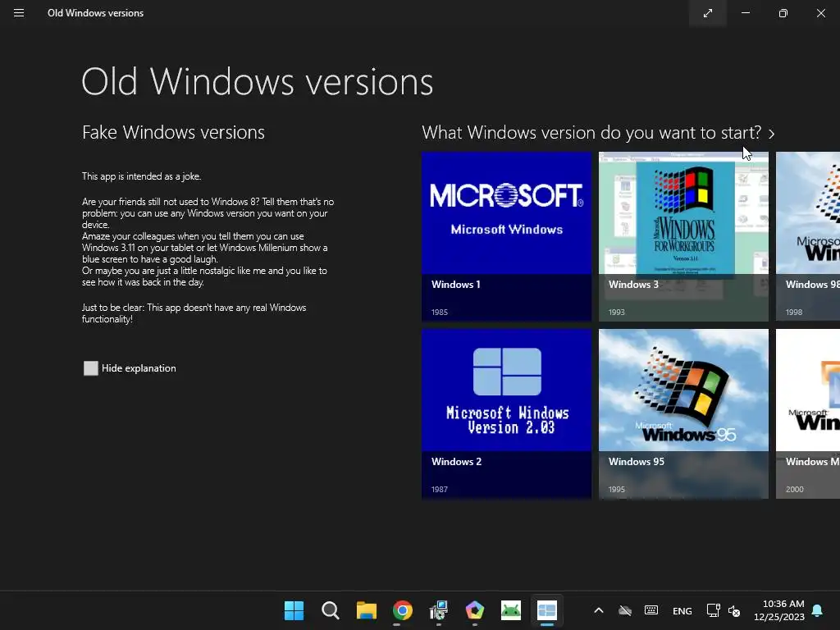
Task: Tick the Hide explanation checkbox
Action: point(91,368)
